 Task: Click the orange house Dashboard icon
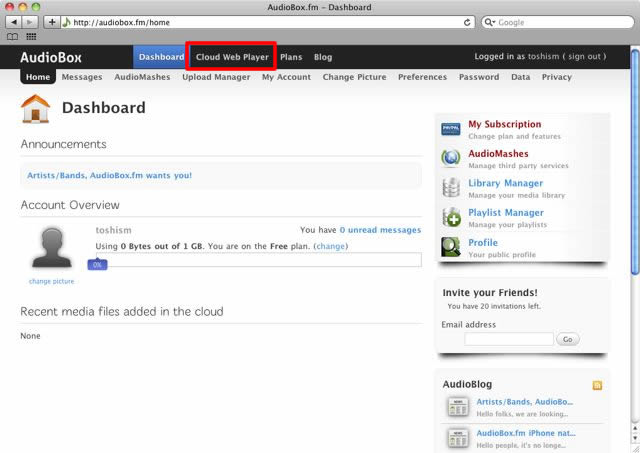(x=36, y=109)
